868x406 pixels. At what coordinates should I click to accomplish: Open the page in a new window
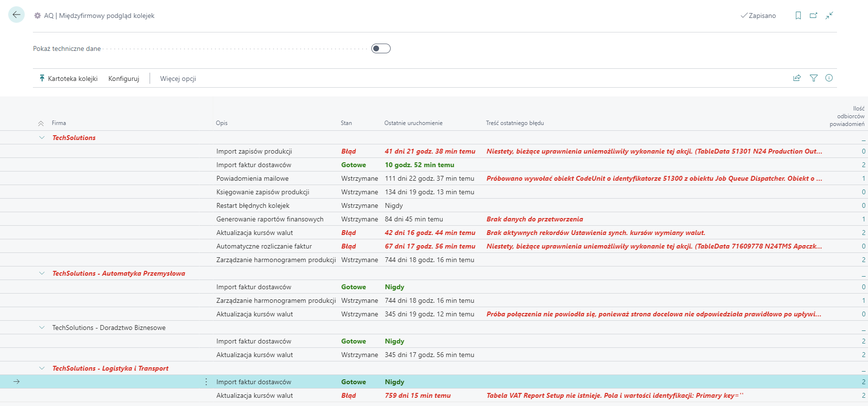pos(814,16)
